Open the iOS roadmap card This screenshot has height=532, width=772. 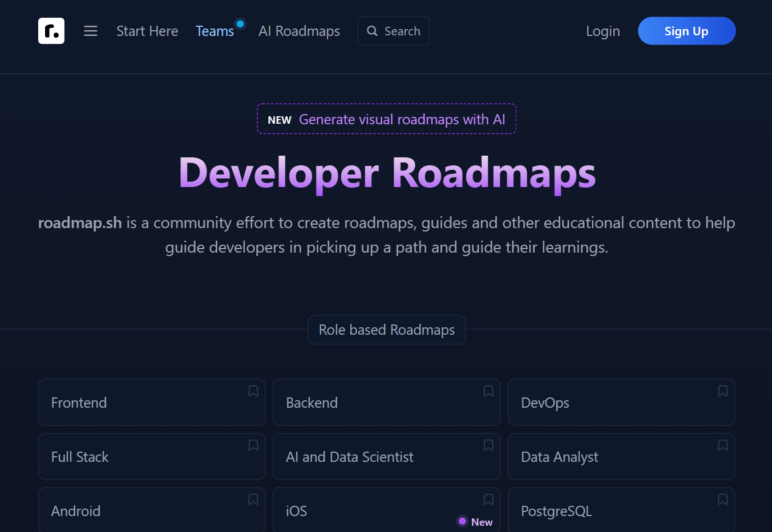pyautogui.click(x=387, y=510)
